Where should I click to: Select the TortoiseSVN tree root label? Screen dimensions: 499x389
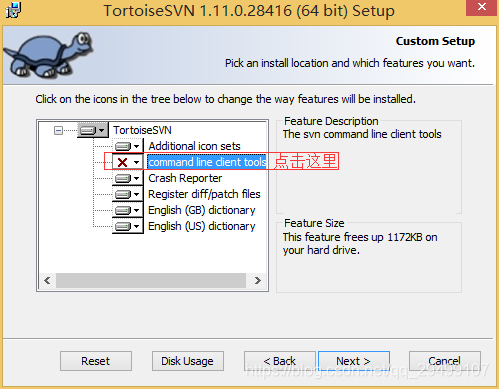pyautogui.click(x=142, y=130)
